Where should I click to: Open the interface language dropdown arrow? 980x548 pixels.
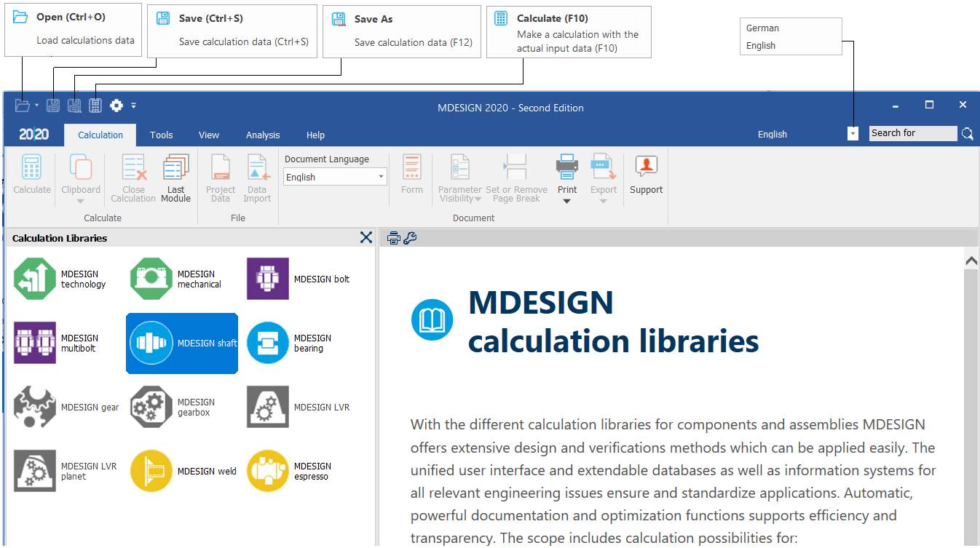point(853,134)
